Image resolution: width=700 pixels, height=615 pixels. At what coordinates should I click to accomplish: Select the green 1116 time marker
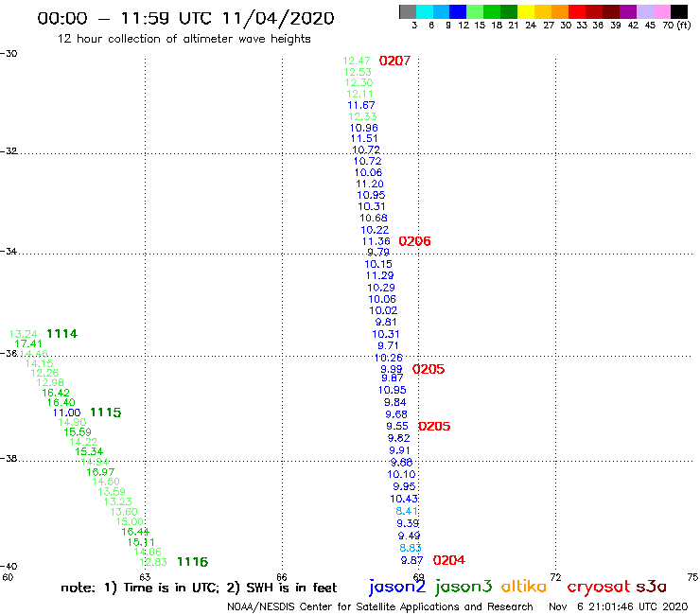pos(192,561)
